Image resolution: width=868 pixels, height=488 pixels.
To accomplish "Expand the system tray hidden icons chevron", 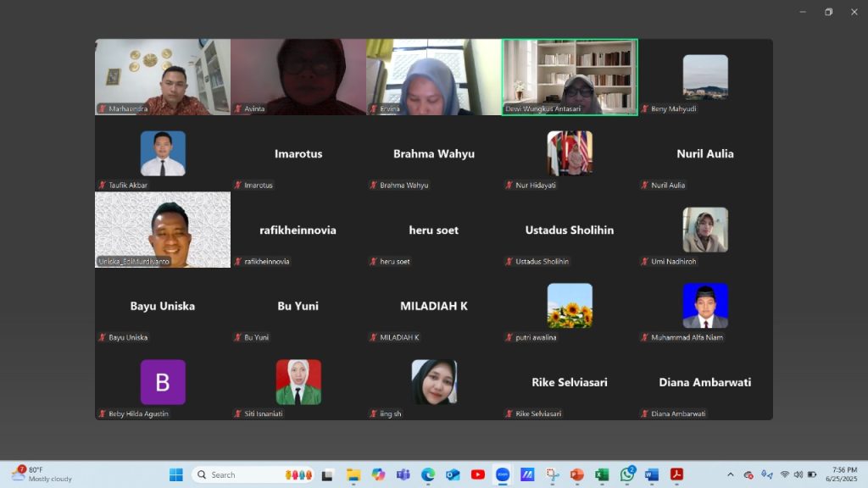I will (x=731, y=474).
